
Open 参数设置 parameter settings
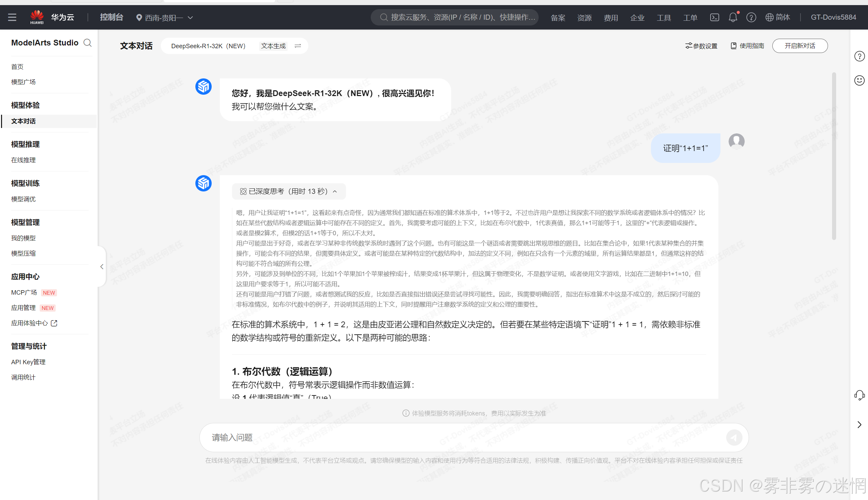tap(701, 46)
